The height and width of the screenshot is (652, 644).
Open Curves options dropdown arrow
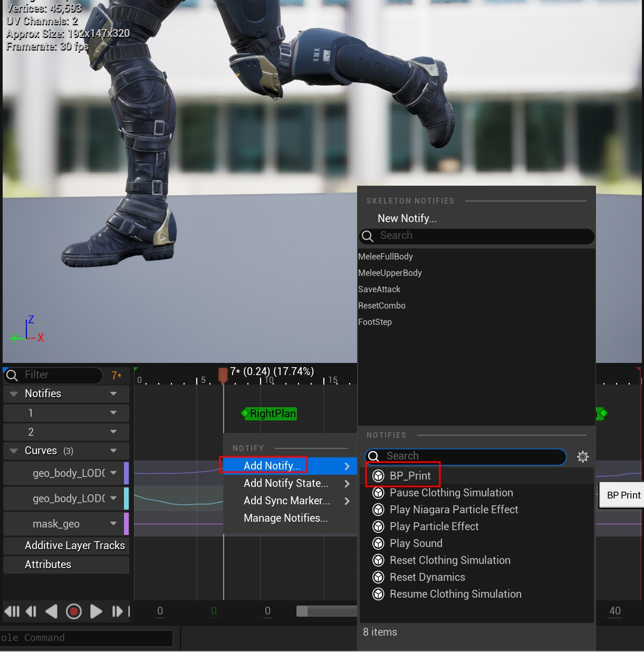[x=113, y=451]
